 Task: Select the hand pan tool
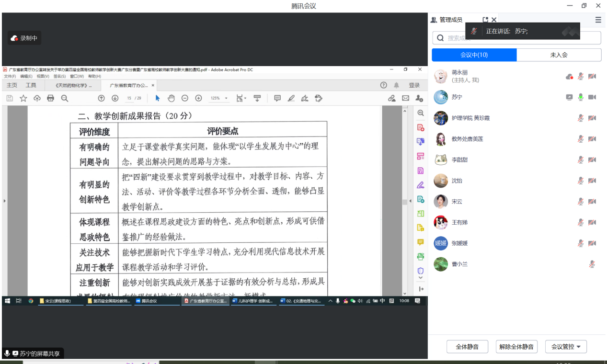(x=171, y=98)
